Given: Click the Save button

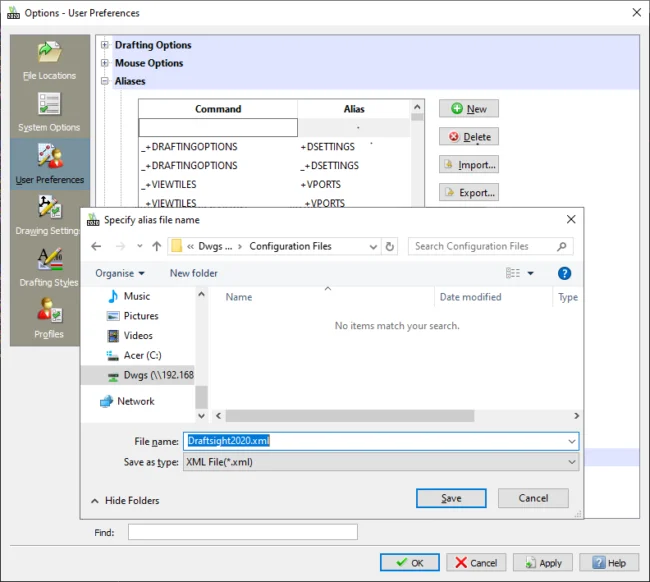Looking at the screenshot, I should [x=451, y=498].
